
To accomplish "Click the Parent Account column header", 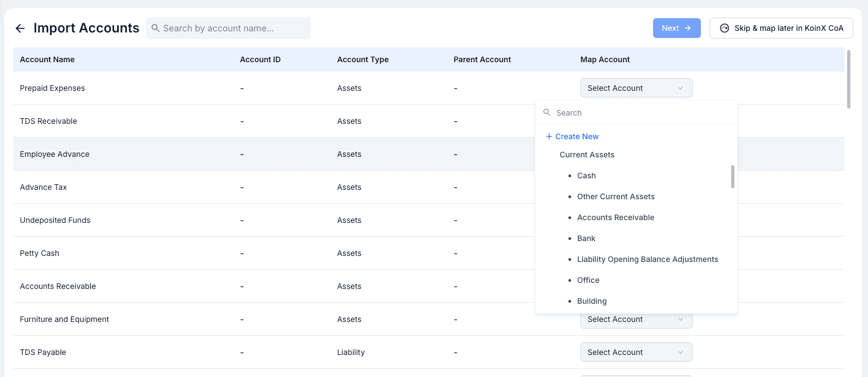I will coord(482,59).
